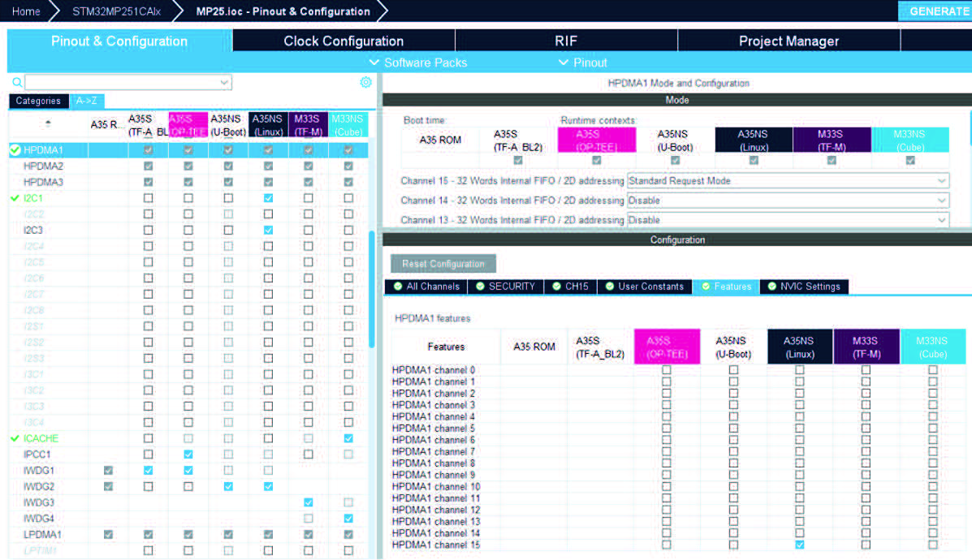Click the peripheral search input field
The image size is (972, 560).
pos(122,83)
